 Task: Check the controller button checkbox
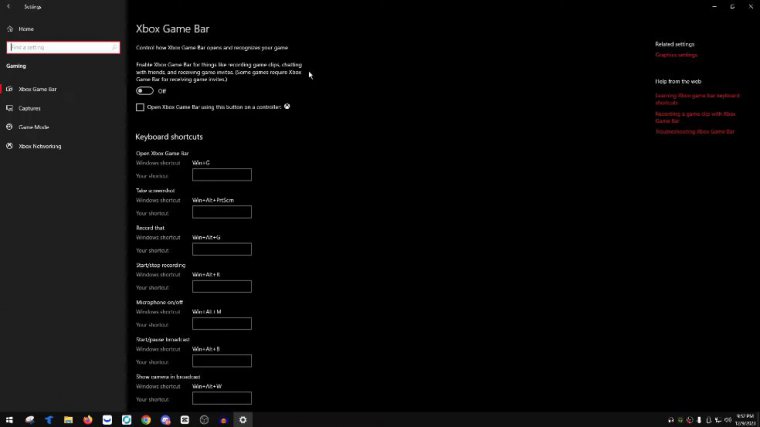click(140, 107)
